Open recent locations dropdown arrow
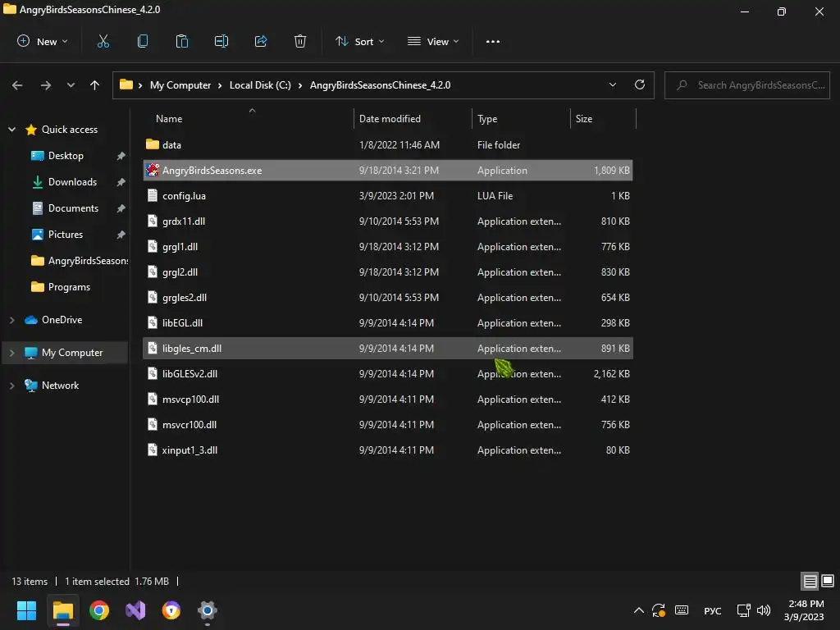This screenshot has width=840, height=630. pos(71,85)
